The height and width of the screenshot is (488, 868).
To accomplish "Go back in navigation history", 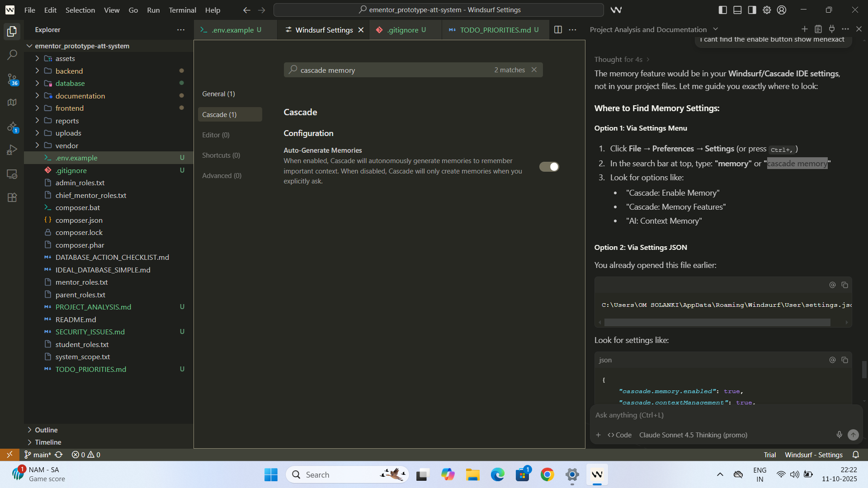I will pos(246,10).
